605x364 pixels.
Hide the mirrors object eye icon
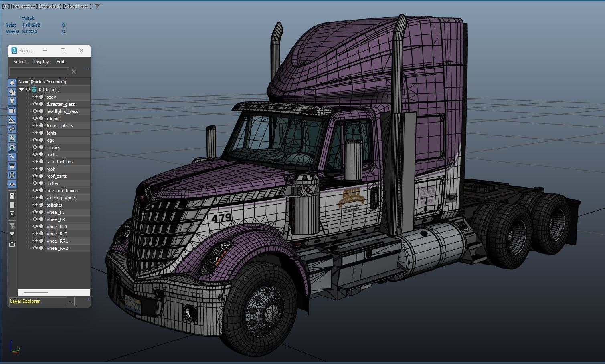coord(35,147)
